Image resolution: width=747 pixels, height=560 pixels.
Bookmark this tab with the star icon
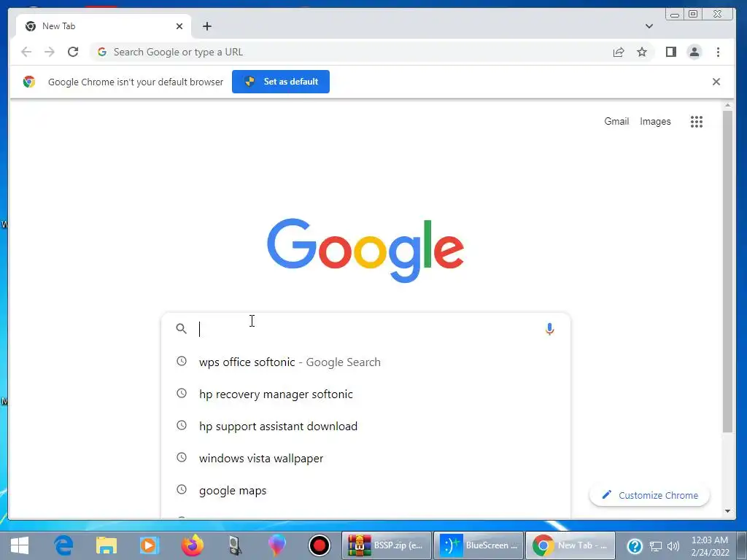click(x=642, y=52)
